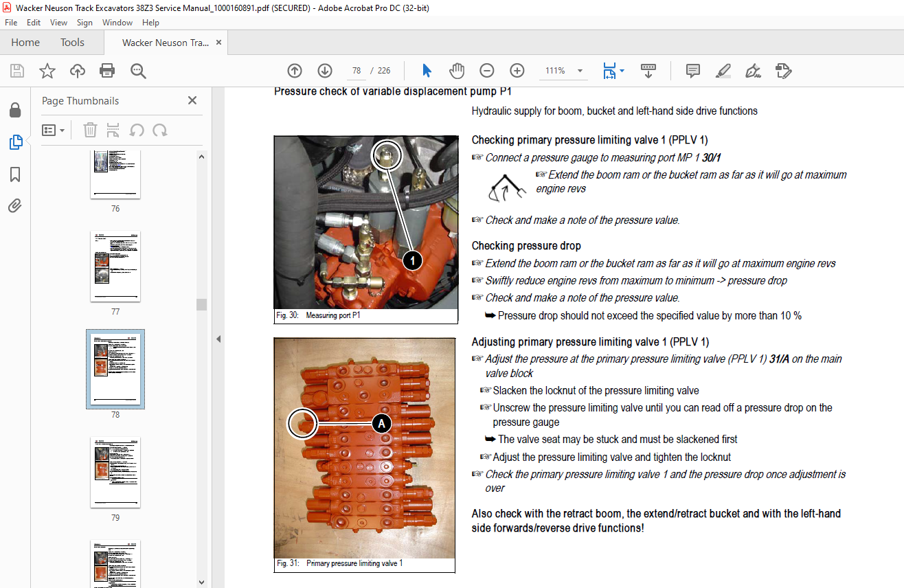
Task: Open the File menu
Action: 11,23
